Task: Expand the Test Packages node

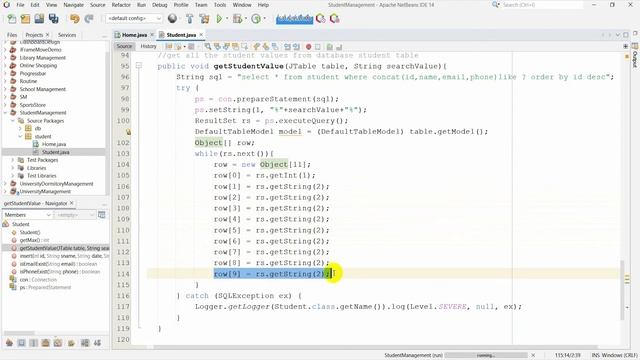Action: (x=13, y=160)
